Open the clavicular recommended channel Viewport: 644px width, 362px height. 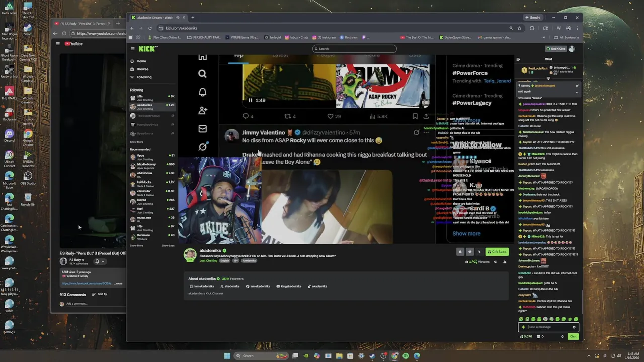(152, 192)
